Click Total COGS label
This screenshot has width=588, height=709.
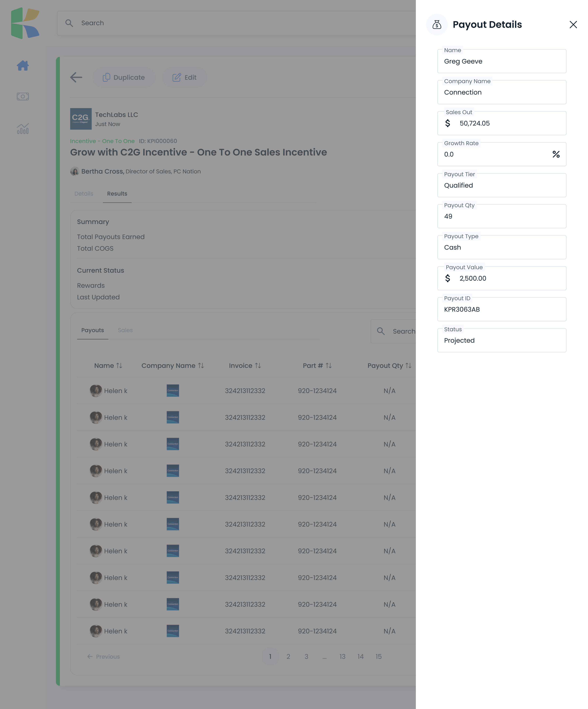(x=95, y=249)
